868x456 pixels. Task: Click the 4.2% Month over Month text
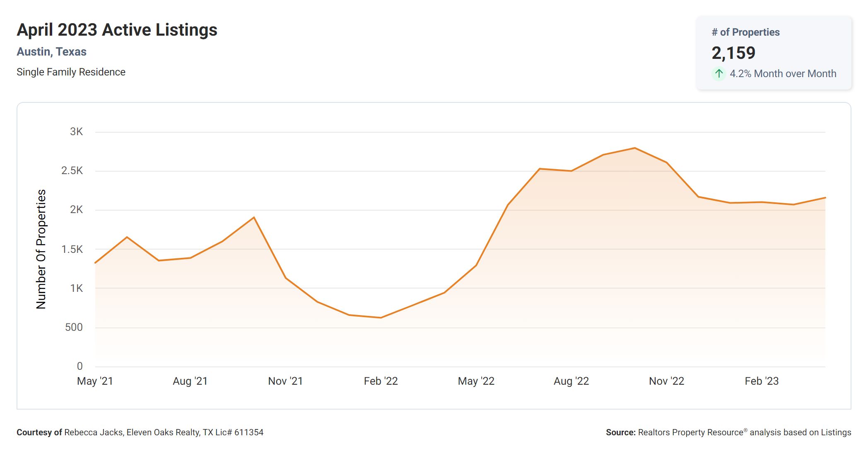(783, 74)
